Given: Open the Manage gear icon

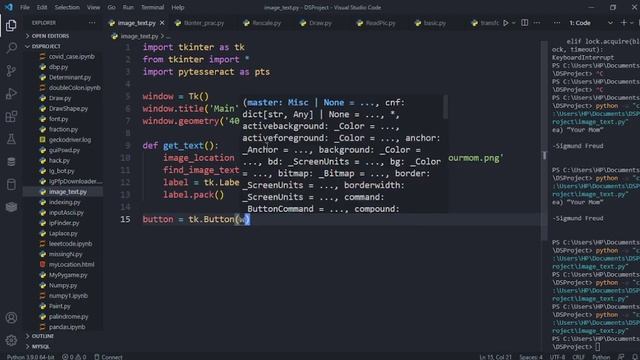Looking at the screenshot, I should pos(11,340).
